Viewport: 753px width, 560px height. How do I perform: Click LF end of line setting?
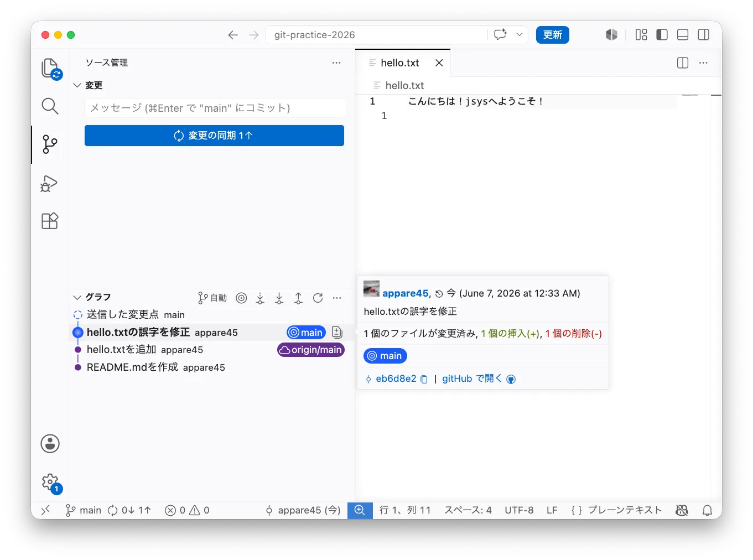click(x=552, y=510)
